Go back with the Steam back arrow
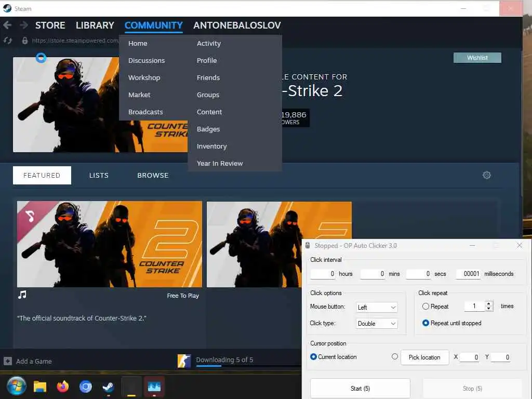Image resolution: width=532 pixels, height=399 pixels. coord(7,25)
